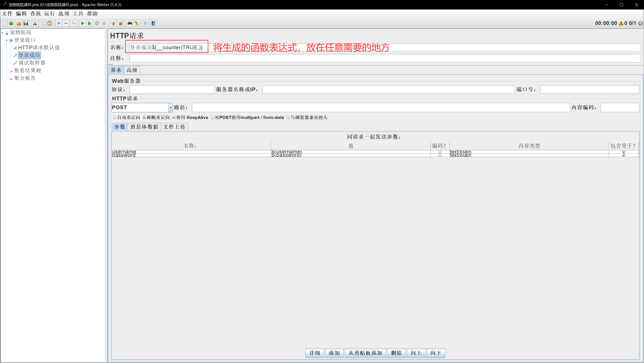Click the Clear All brooms icon

point(121,23)
